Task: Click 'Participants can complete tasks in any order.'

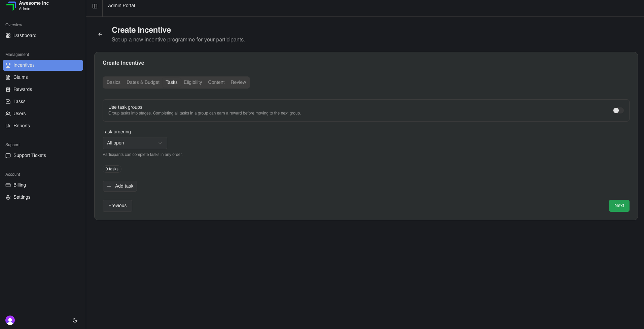Action: [143, 155]
